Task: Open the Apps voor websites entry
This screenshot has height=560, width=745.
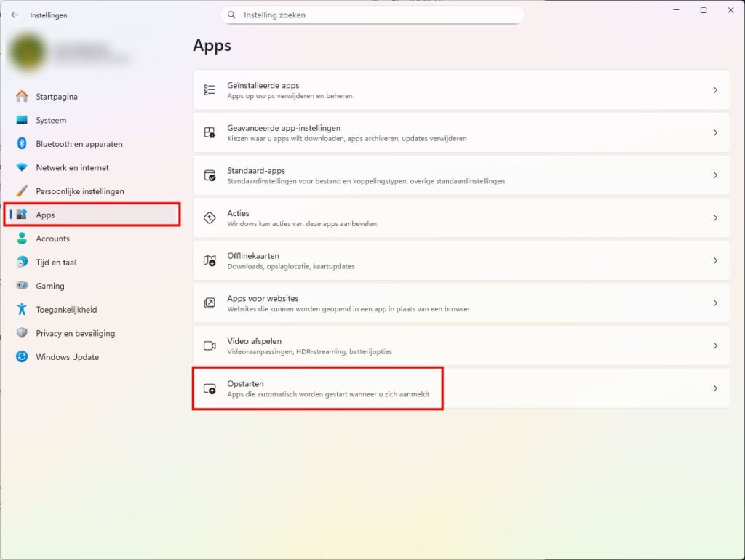Action: click(460, 303)
